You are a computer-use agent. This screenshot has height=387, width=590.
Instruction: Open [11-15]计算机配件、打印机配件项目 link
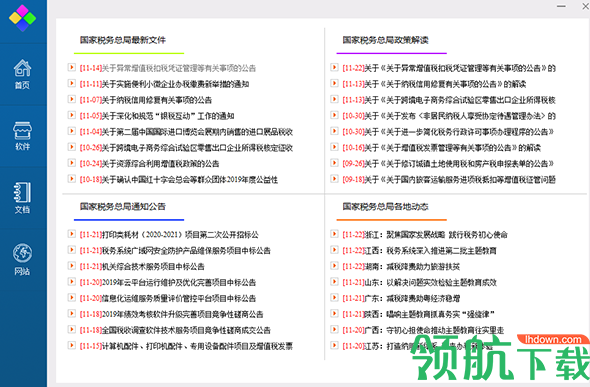coord(186,346)
